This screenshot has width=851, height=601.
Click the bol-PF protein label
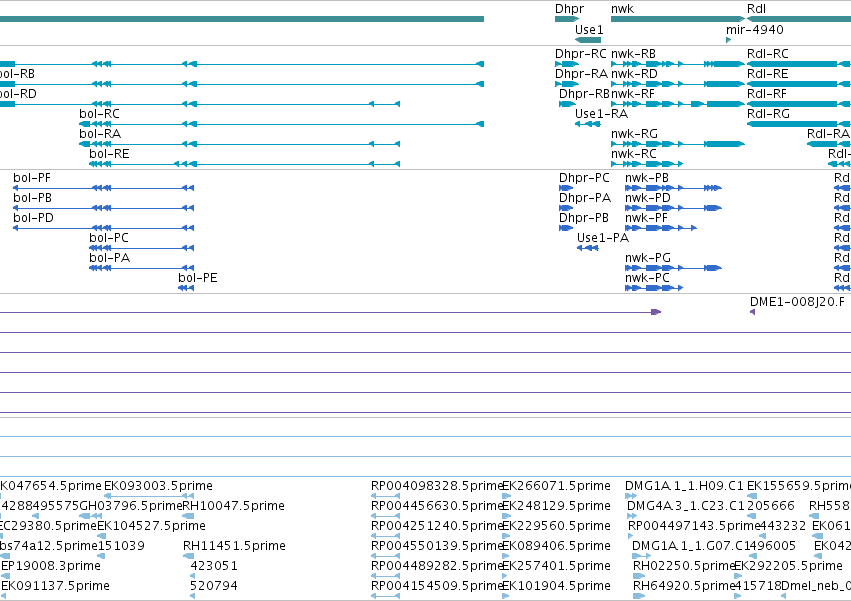click(x=31, y=178)
